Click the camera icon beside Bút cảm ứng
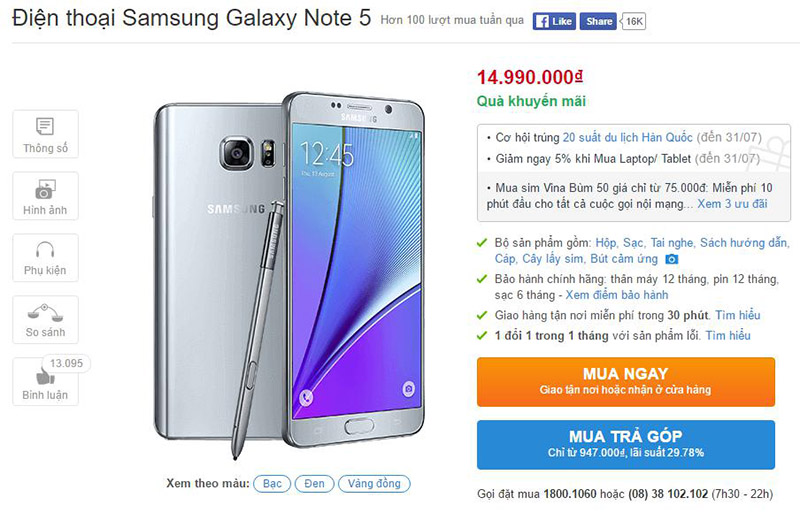The image size is (800, 513). 672,259
